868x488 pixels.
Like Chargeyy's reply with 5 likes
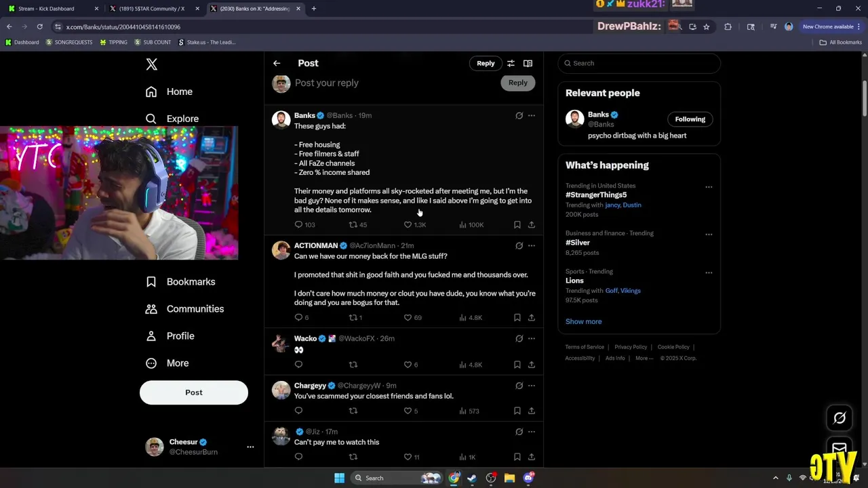pos(411,411)
